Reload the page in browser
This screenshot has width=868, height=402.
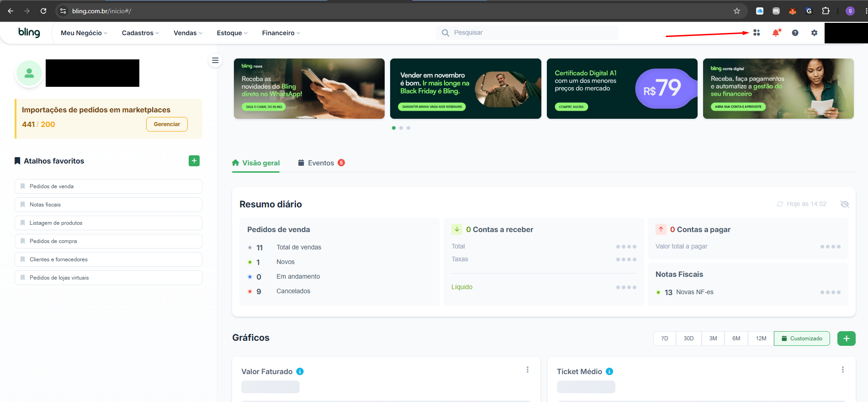point(43,11)
